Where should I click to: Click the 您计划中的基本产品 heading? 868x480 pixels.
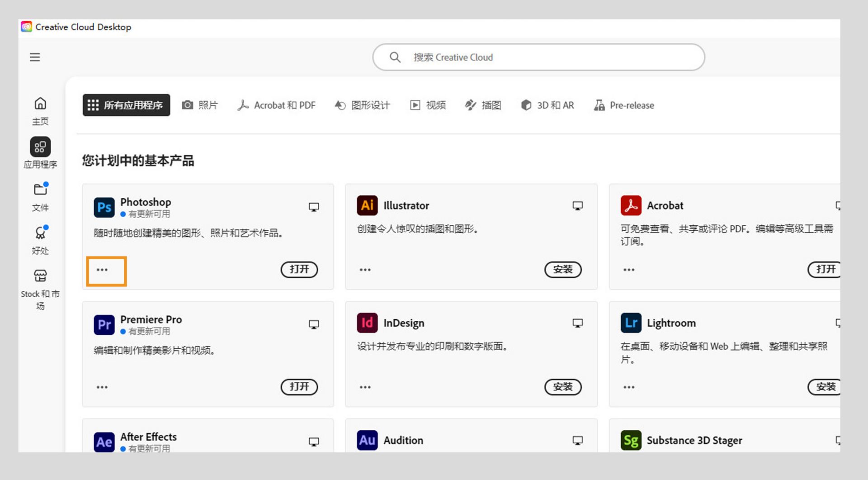(138, 161)
